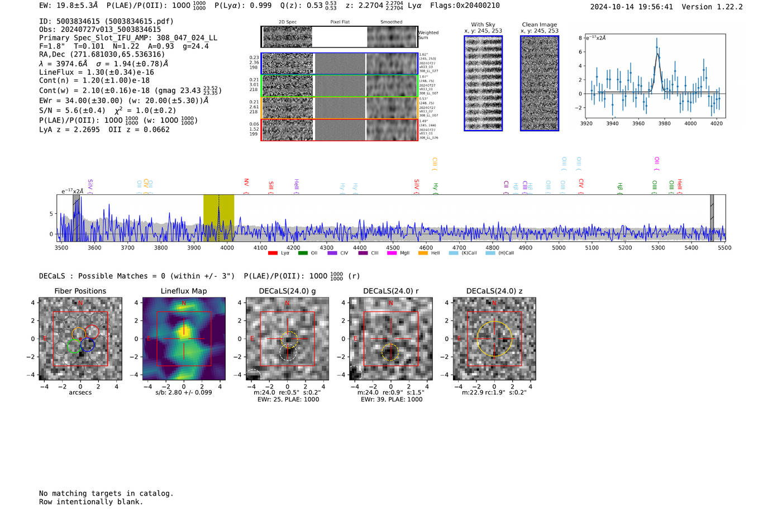Select the CIII legend color swatch
The image size is (782, 532).
[x=363, y=253]
